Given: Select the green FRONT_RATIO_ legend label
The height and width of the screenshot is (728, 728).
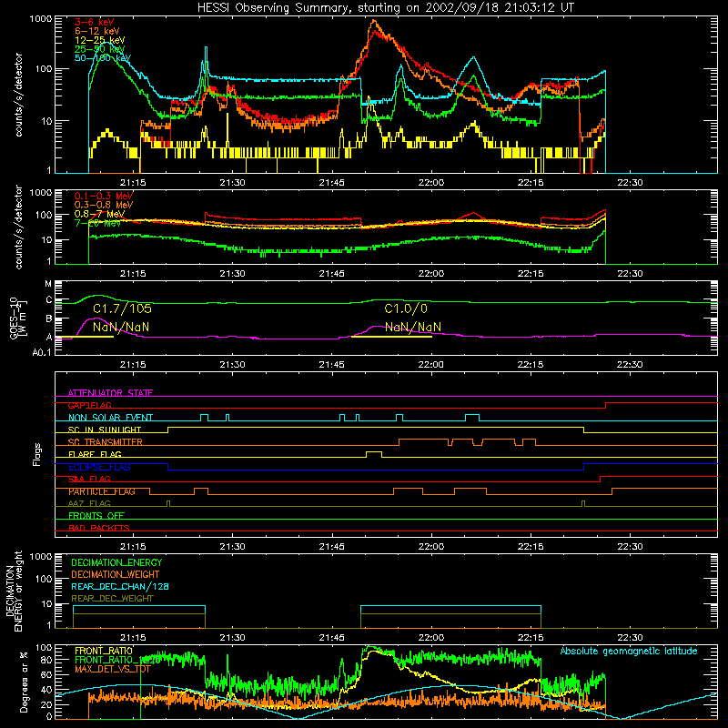Looking at the screenshot, I should tap(117, 660).
